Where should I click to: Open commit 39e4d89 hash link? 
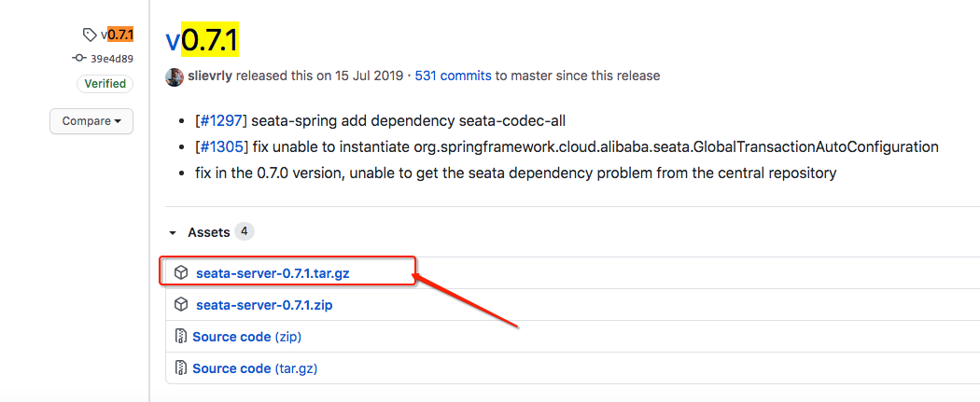click(112, 59)
